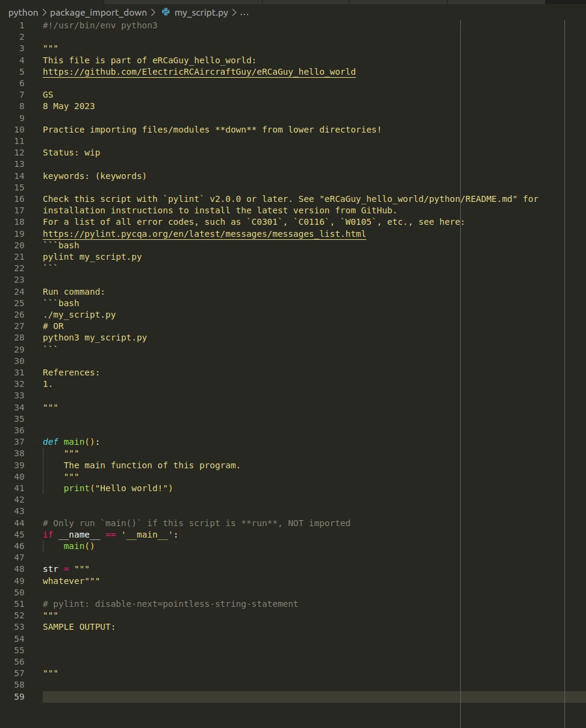Viewport: 586px width, 728px height.
Task: Open the pylint messages list URL
Action: tap(204, 234)
